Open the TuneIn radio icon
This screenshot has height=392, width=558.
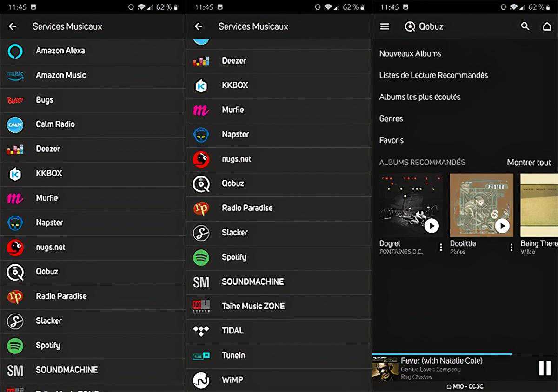click(201, 355)
